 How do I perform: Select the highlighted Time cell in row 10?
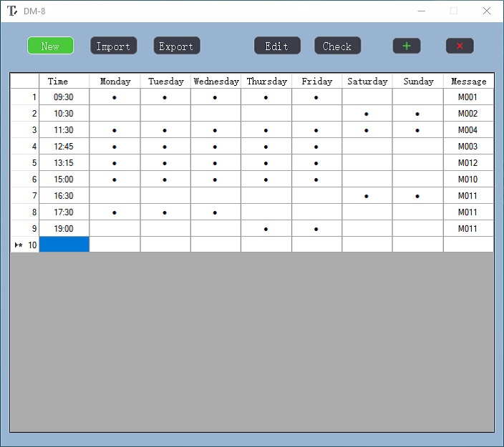[x=64, y=245]
